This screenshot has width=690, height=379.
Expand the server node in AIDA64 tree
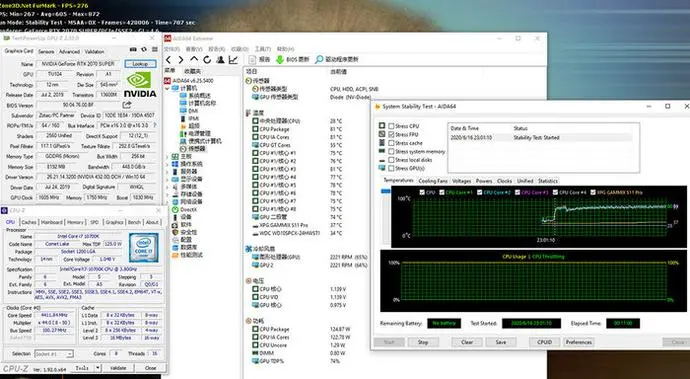point(167,172)
